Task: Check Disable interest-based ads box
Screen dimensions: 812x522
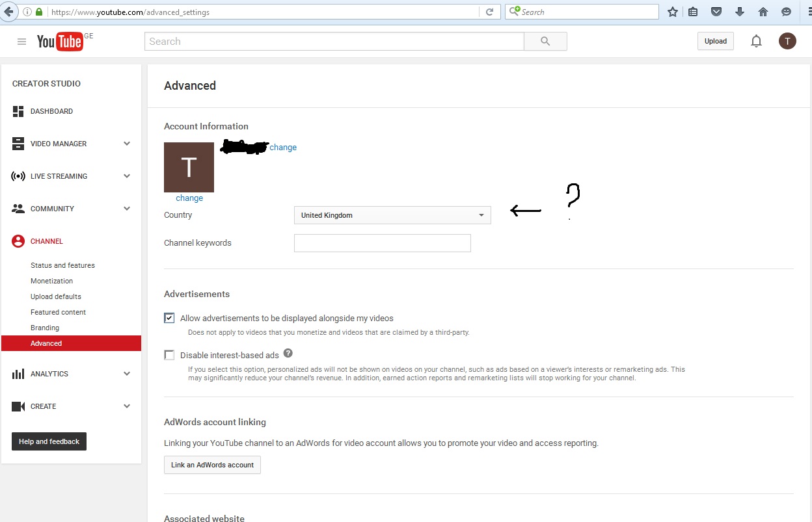Action: tap(169, 355)
